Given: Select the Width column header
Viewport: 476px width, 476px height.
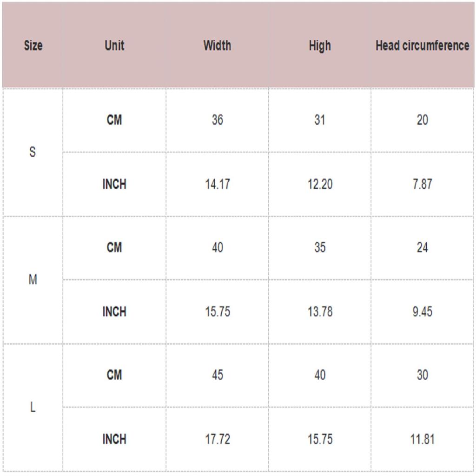Looking at the screenshot, I should pos(217,46).
